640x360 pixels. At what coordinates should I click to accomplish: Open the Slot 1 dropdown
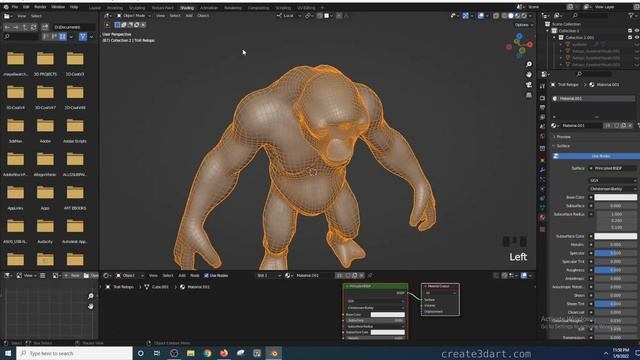pos(269,276)
